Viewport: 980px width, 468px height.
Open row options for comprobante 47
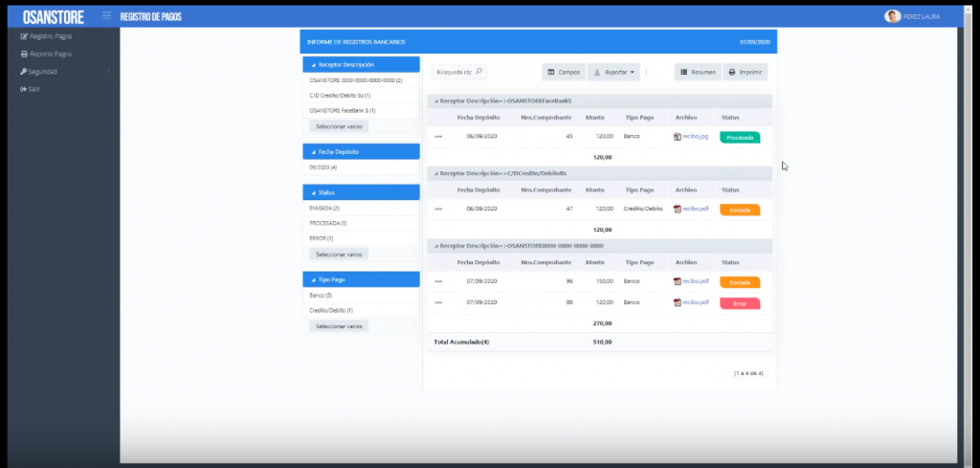point(438,209)
